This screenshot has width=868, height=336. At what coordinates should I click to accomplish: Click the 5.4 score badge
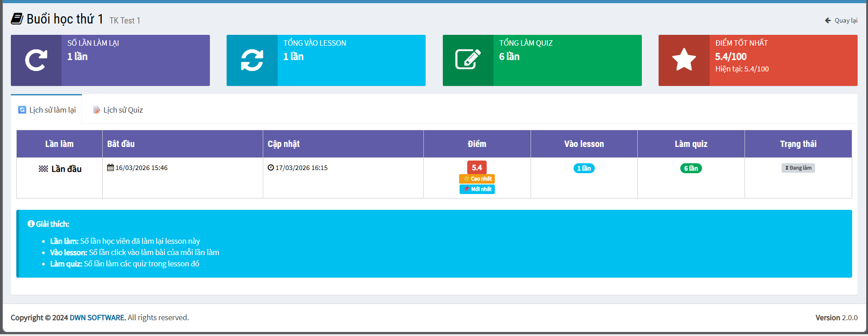[477, 167]
